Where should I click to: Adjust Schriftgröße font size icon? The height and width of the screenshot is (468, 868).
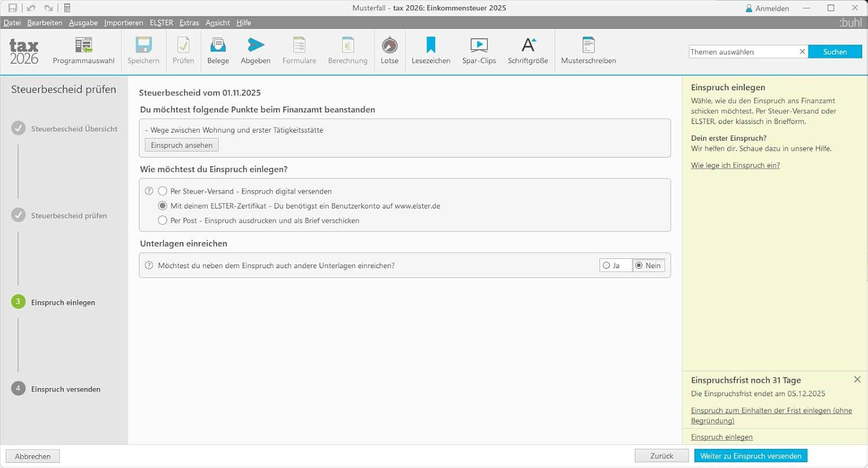pos(528,46)
